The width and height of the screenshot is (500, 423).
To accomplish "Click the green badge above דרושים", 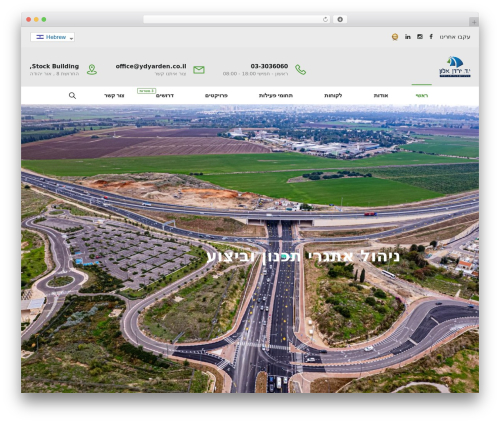I will [x=146, y=91].
